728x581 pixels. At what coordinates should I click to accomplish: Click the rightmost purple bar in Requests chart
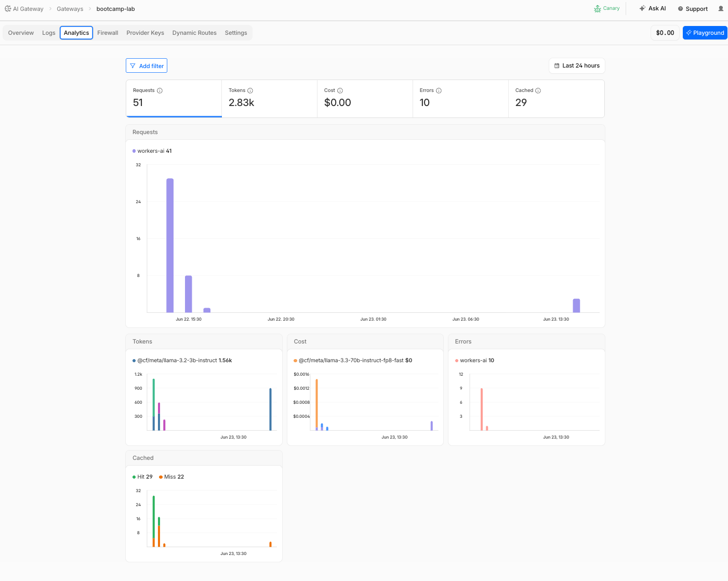pos(576,306)
